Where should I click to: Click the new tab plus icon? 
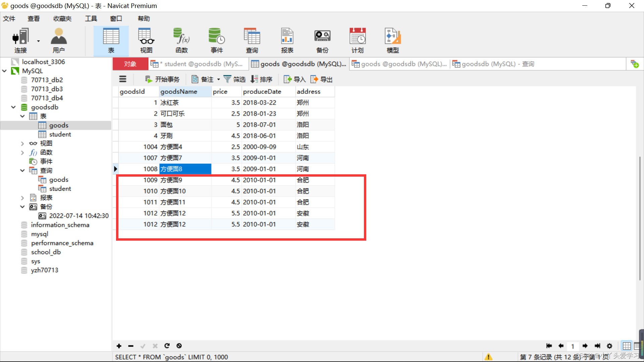[635, 64]
